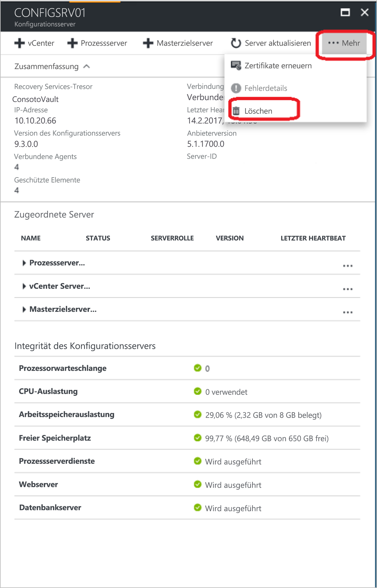The height and width of the screenshot is (588, 377).
Task: Select Anbieterversion value 5.1.1700.0
Action: (206, 144)
